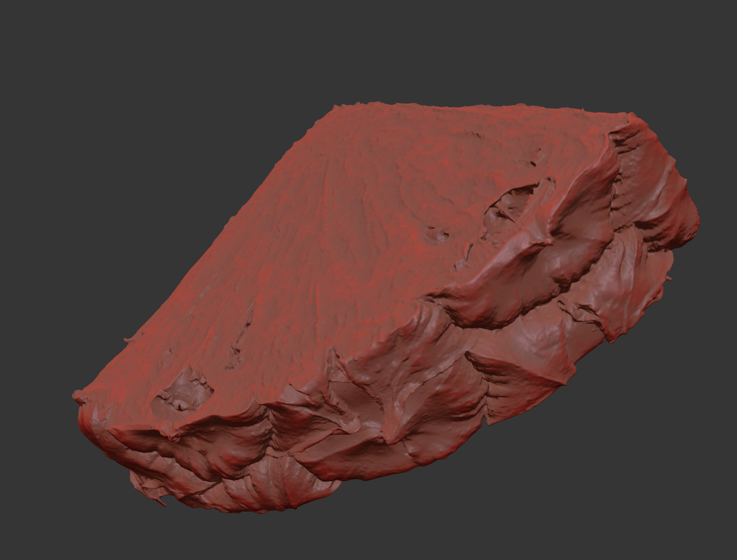Click the small bump on the rock's left edge

127,339
